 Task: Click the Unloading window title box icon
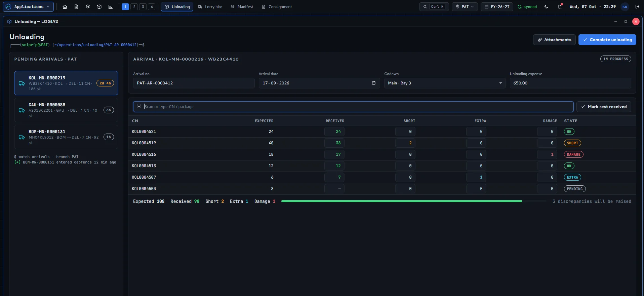click(x=9, y=22)
